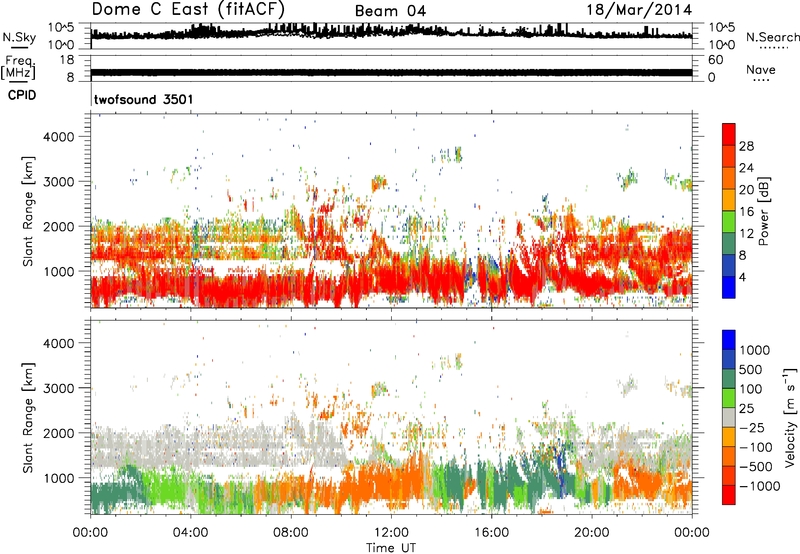Click the 'Dome C East (fitACF)' title

tap(188, 9)
